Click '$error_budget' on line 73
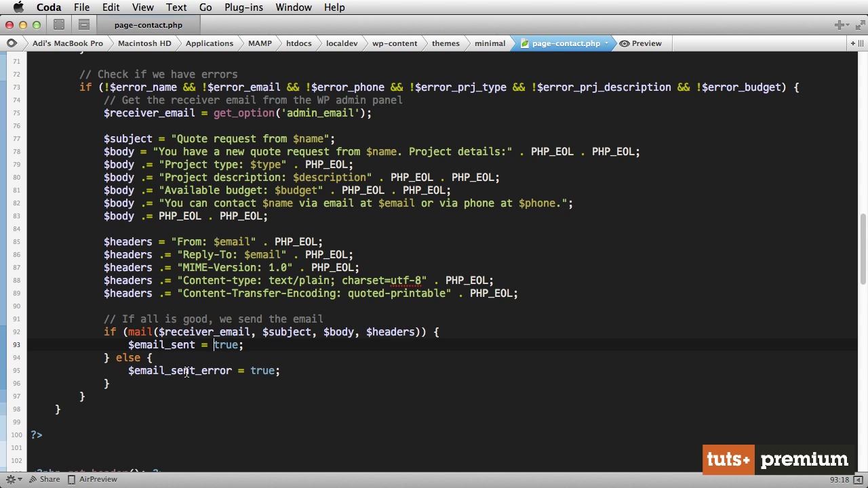868x488 pixels. click(741, 87)
